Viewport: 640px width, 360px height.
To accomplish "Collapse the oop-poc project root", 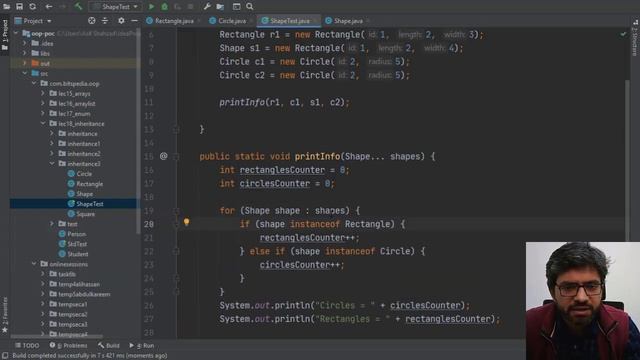I will [16, 33].
